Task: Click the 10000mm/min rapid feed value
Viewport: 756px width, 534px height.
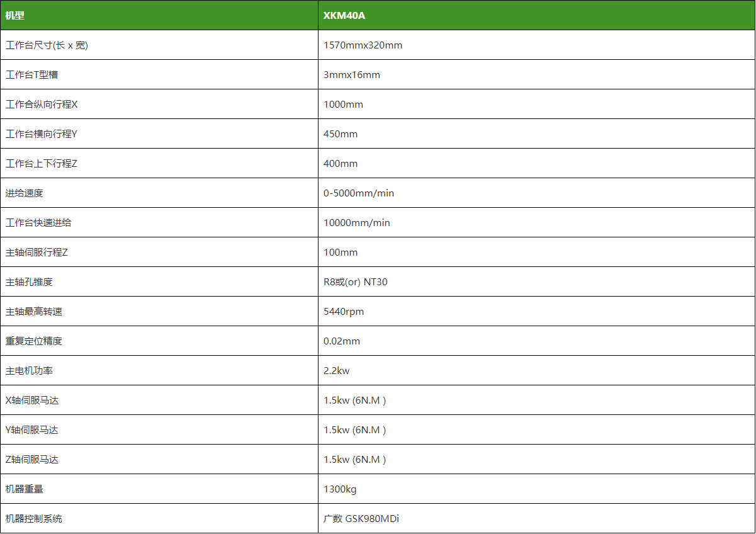Action: pos(357,223)
